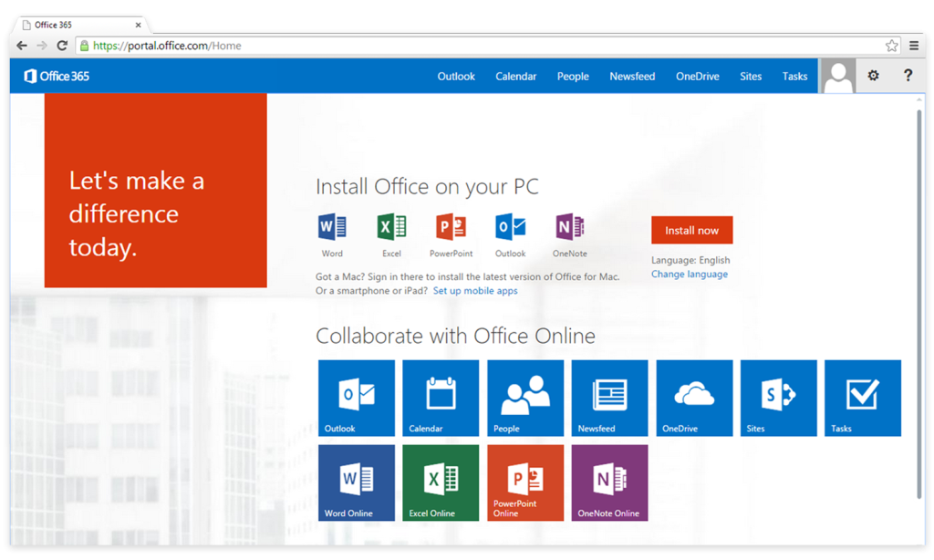Viewport: 934px width, 560px height.
Task: Open the user profile avatar
Action: point(838,77)
